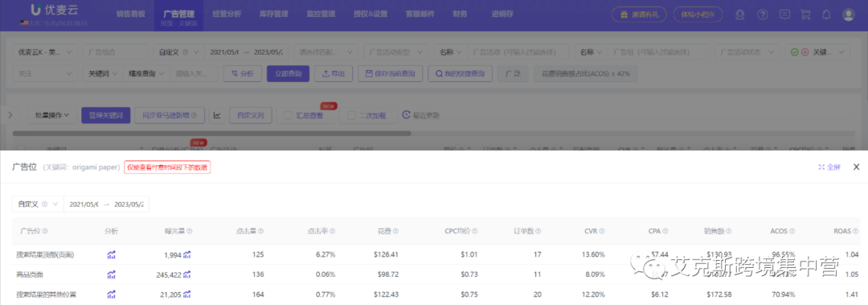The width and height of the screenshot is (868, 305).
Task: Open 关注 dropdown
Action: coord(45,73)
